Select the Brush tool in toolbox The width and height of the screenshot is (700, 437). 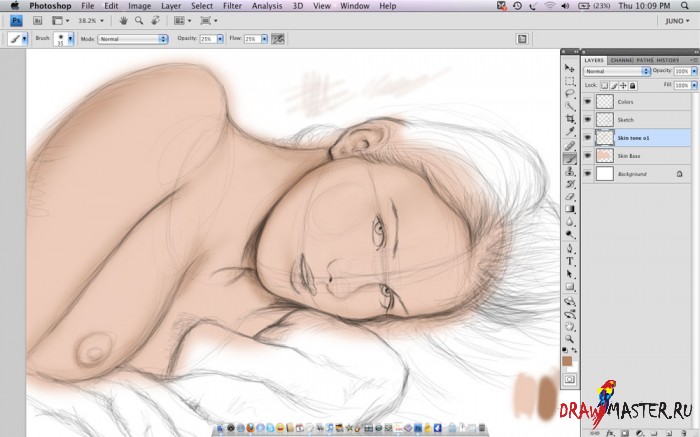[x=570, y=158]
